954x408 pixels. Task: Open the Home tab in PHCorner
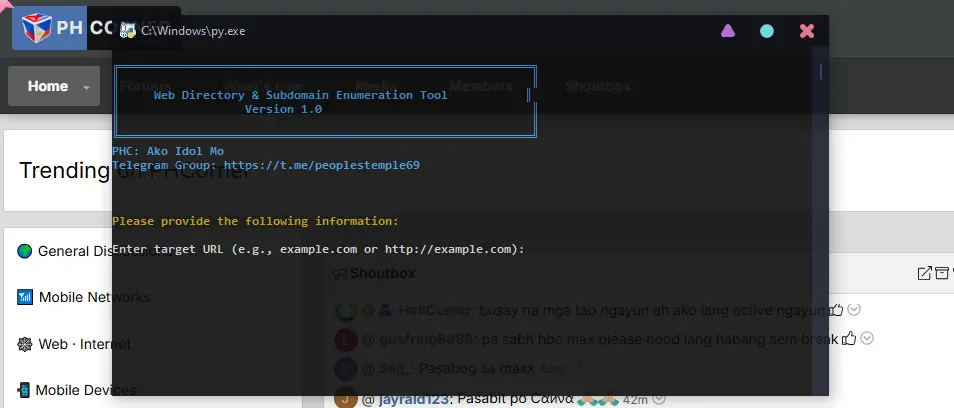click(x=47, y=86)
